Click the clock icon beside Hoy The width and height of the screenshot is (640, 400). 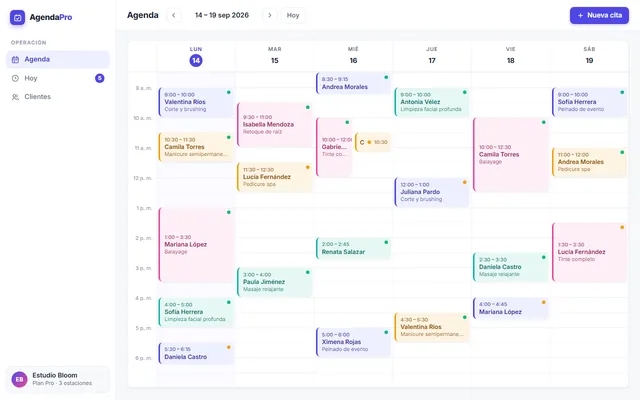(16, 78)
